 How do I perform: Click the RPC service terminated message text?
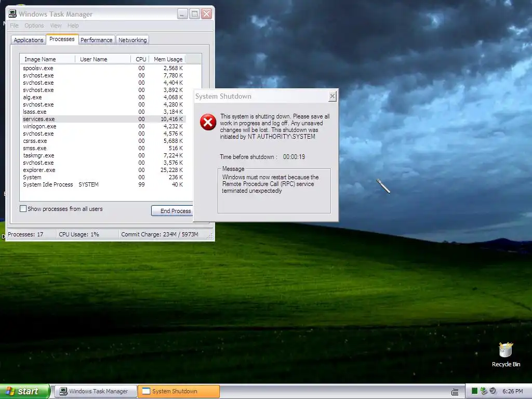pos(270,184)
